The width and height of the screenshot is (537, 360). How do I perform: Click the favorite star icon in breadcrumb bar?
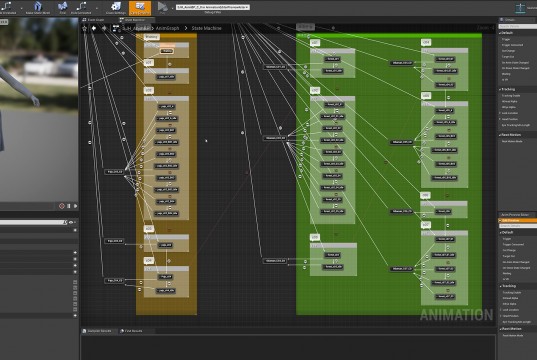pos(85,28)
